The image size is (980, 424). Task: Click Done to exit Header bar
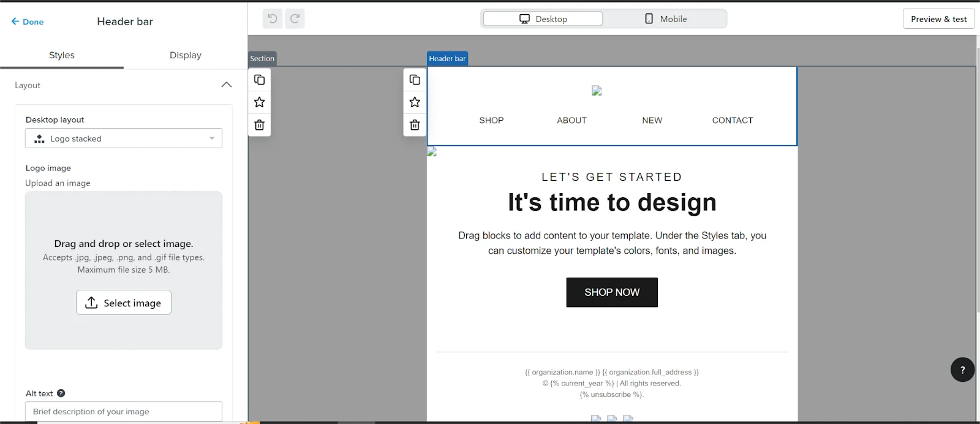pos(28,21)
